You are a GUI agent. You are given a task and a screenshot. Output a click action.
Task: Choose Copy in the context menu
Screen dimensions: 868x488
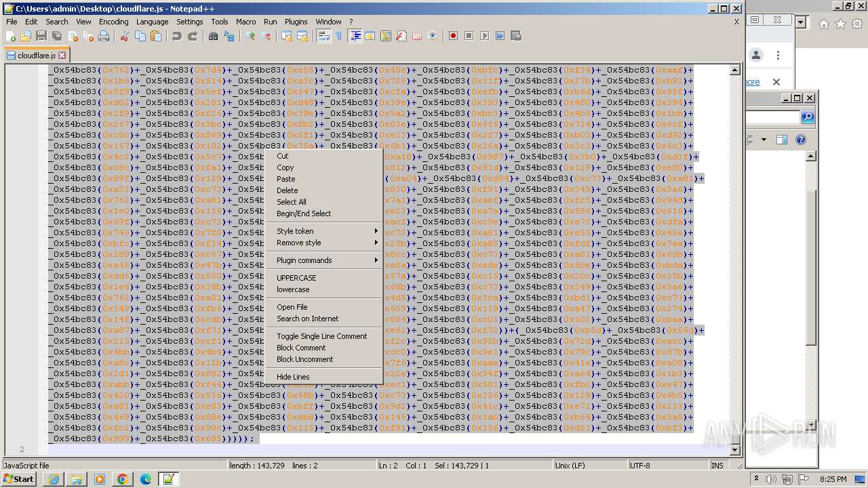[324, 167]
